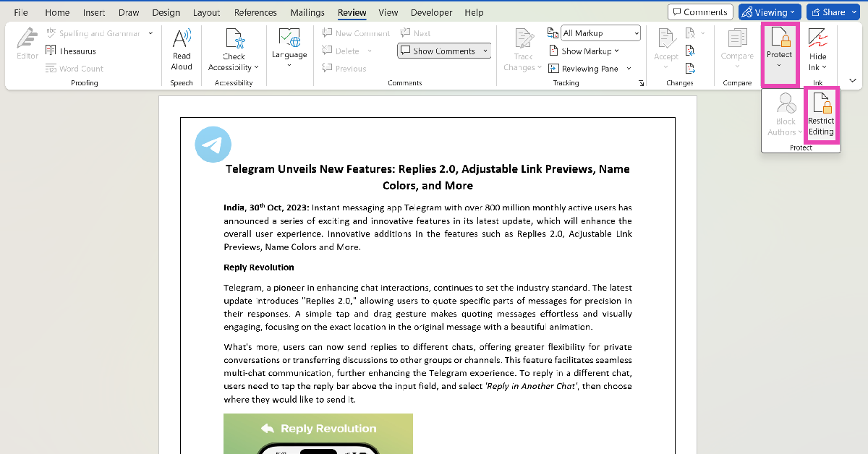Viewport: 868px width, 454px height.
Task: Select the Review tab
Action: pos(352,12)
